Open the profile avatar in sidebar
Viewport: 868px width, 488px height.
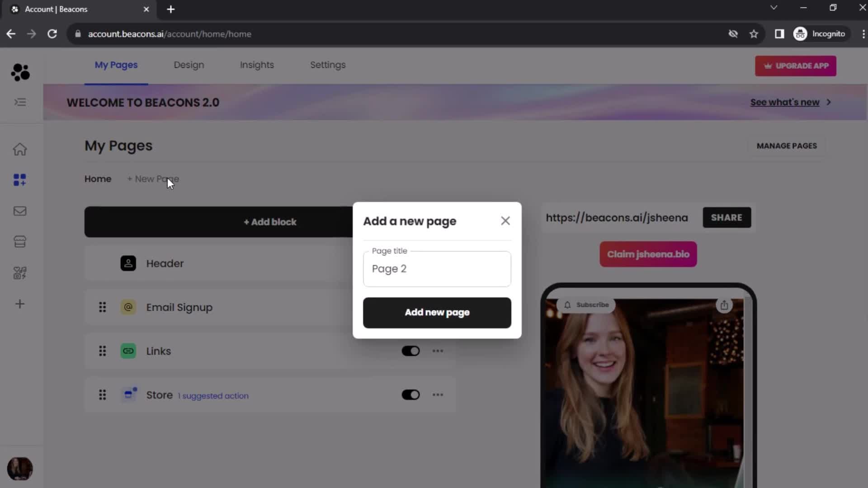coord(20,469)
